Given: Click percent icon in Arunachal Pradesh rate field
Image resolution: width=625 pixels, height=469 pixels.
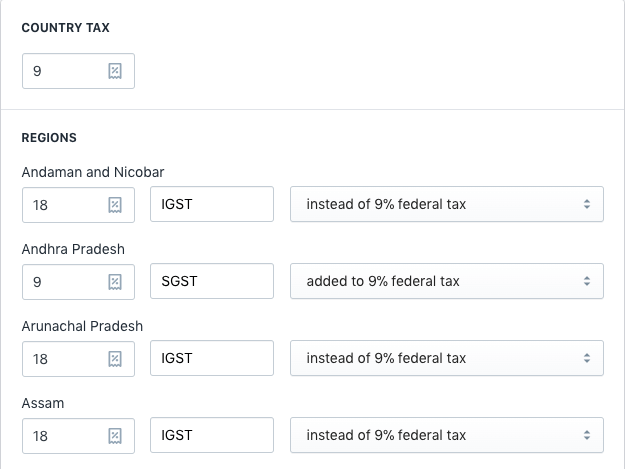Looking at the screenshot, I should tap(115, 358).
